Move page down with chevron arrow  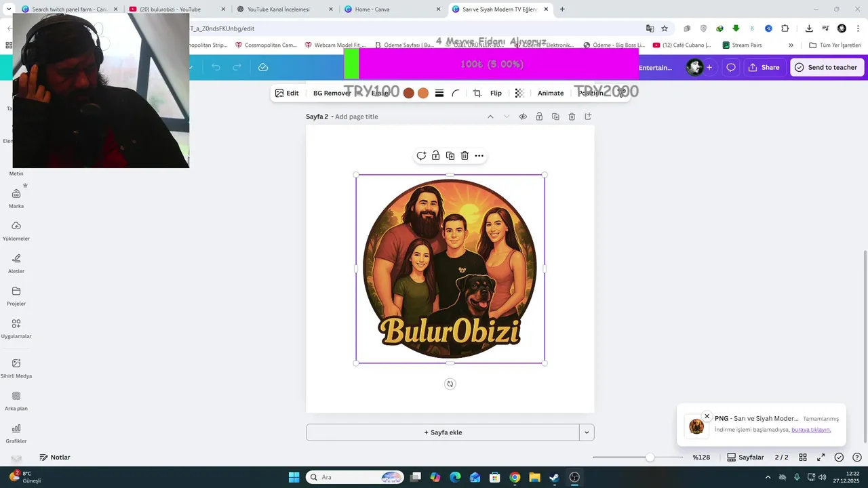click(x=507, y=117)
